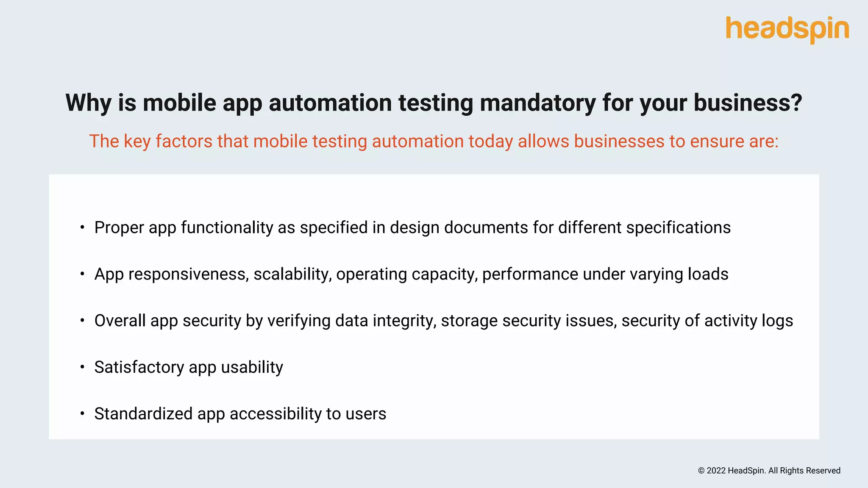Select the slide title about mobile app automation
Image resolution: width=868 pixels, height=488 pixels.
(x=434, y=103)
